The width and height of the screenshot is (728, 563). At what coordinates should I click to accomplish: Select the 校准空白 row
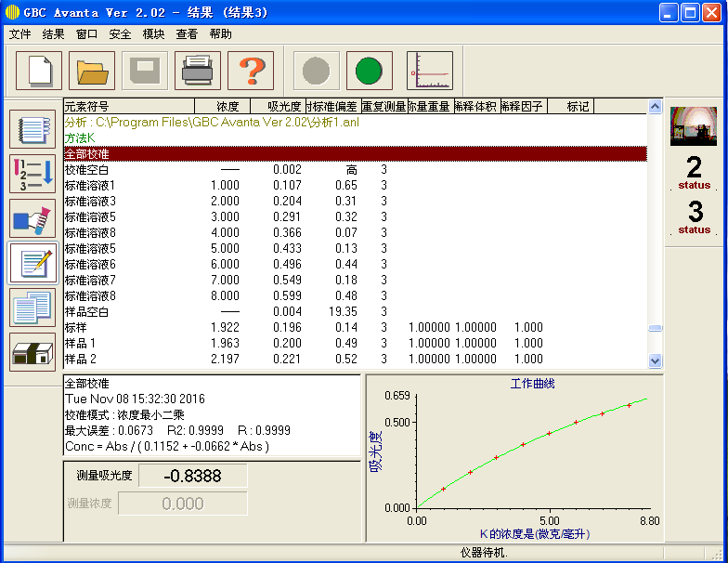355,169
